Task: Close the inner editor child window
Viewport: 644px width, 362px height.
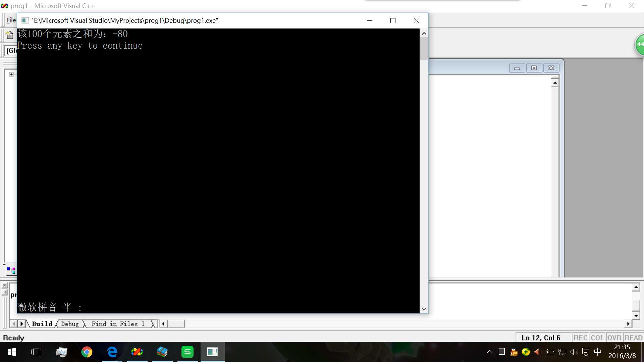Action: 551,68
